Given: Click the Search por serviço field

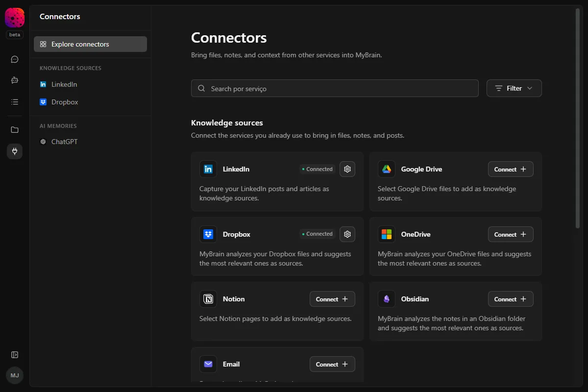Looking at the screenshot, I should [x=335, y=88].
